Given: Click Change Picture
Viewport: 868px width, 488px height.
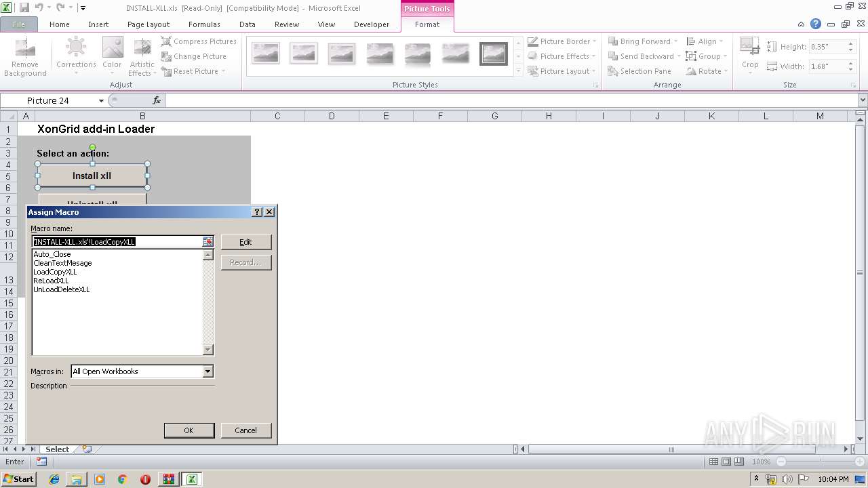Looking at the screenshot, I should [x=193, y=56].
